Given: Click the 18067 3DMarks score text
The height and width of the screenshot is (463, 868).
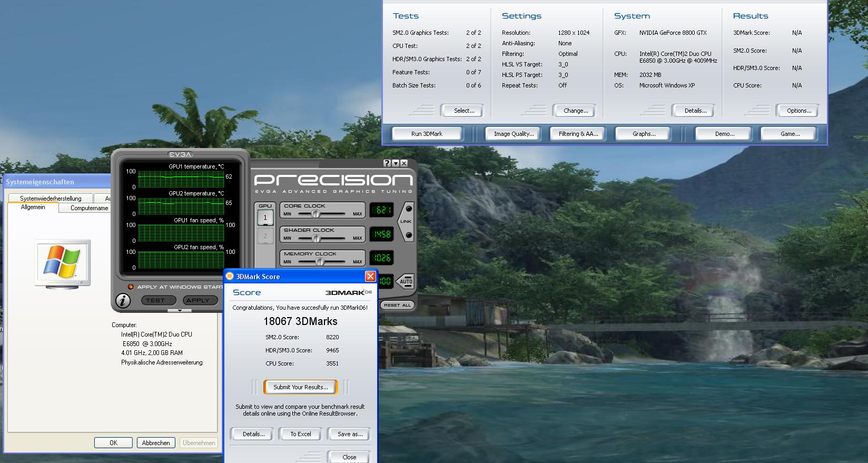Looking at the screenshot, I should (300, 321).
